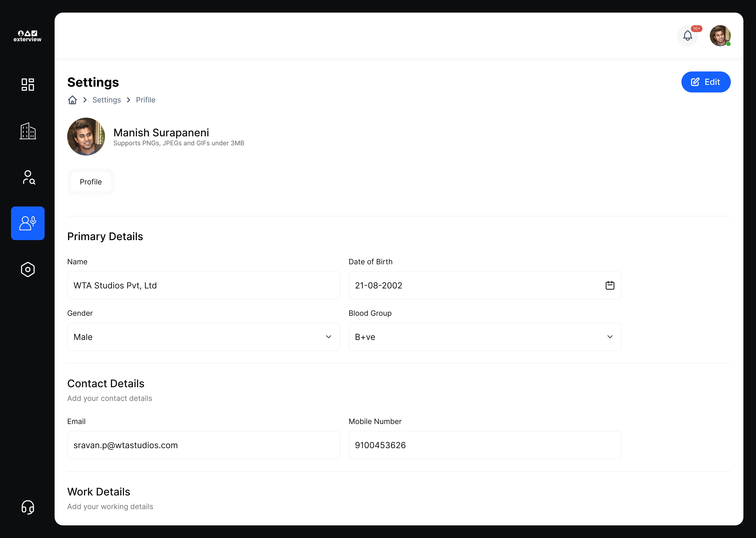Select the interviewer microphone icon in sidebar
756x538 pixels.
click(28, 223)
